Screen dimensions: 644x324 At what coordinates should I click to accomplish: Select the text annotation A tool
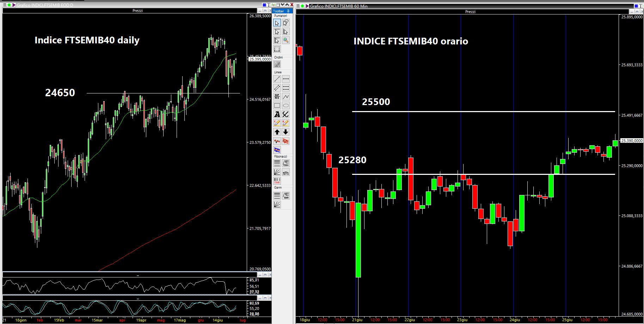[x=277, y=114]
